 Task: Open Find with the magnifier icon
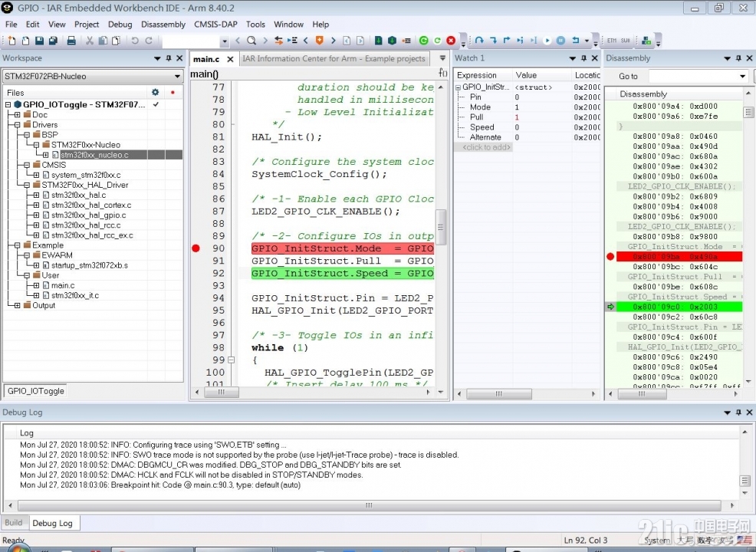[251, 41]
